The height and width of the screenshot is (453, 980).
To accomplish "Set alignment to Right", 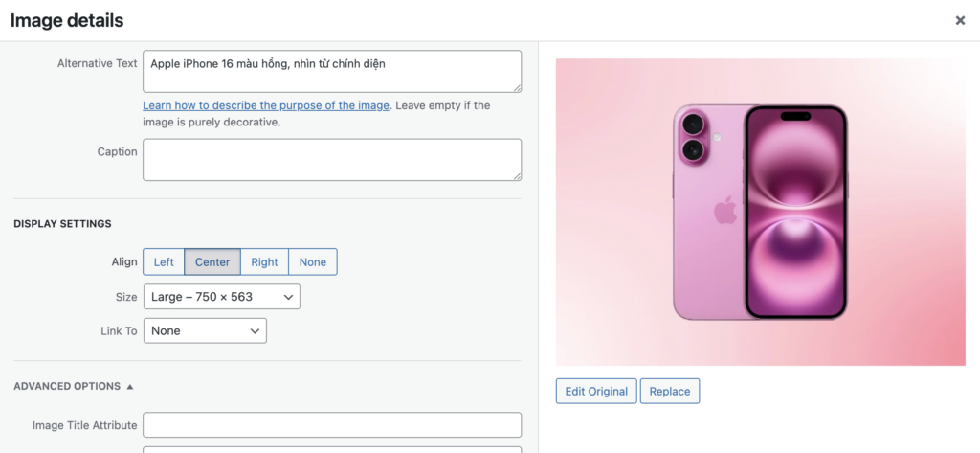I will click(x=264, y=262).
